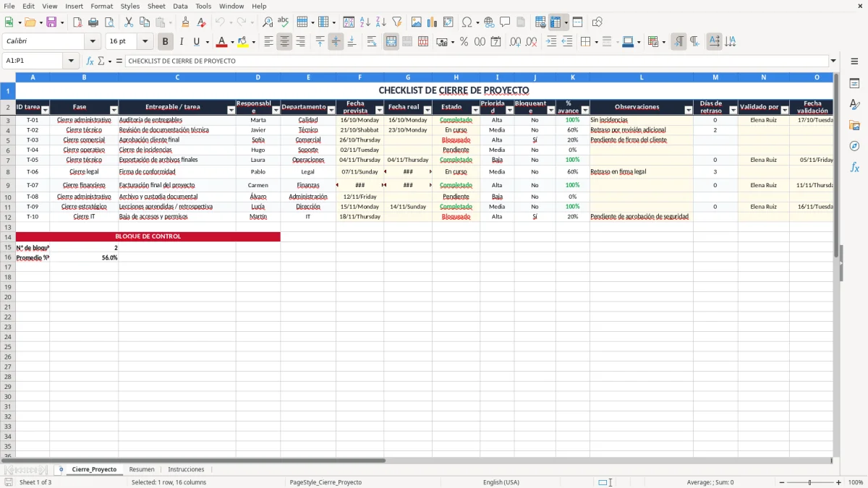Click Delete Decimal Place icon
This screenshot has height=488, width=868.
tap(532, 42)
